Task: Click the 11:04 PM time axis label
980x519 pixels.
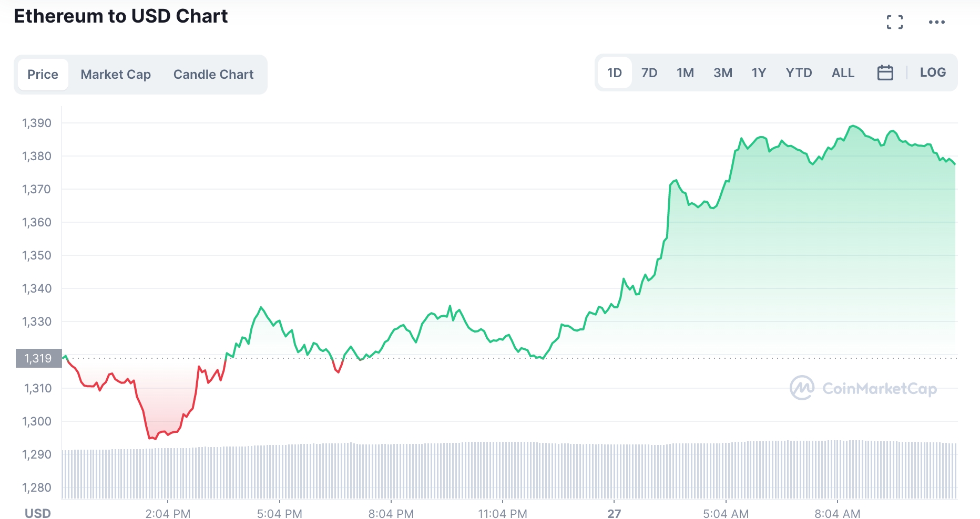Action: tap(503, 513)
